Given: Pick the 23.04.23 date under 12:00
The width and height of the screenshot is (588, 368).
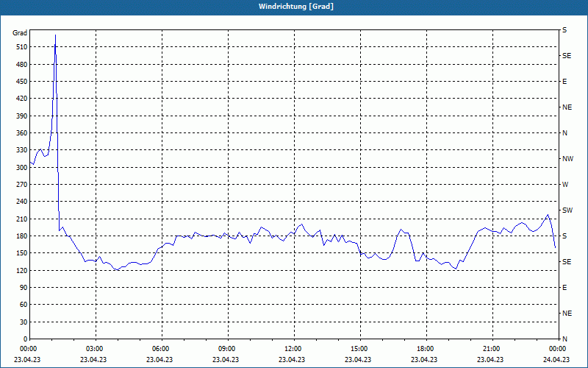Looking at the screenshot, I should [x=292, y=360].
